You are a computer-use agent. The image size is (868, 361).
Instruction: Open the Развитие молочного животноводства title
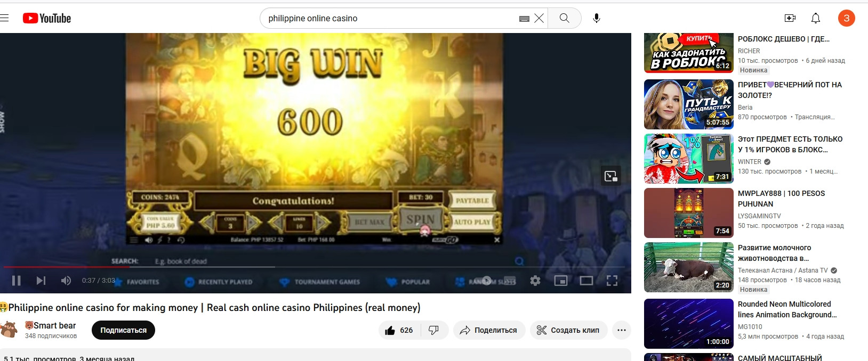pos(774,253)
